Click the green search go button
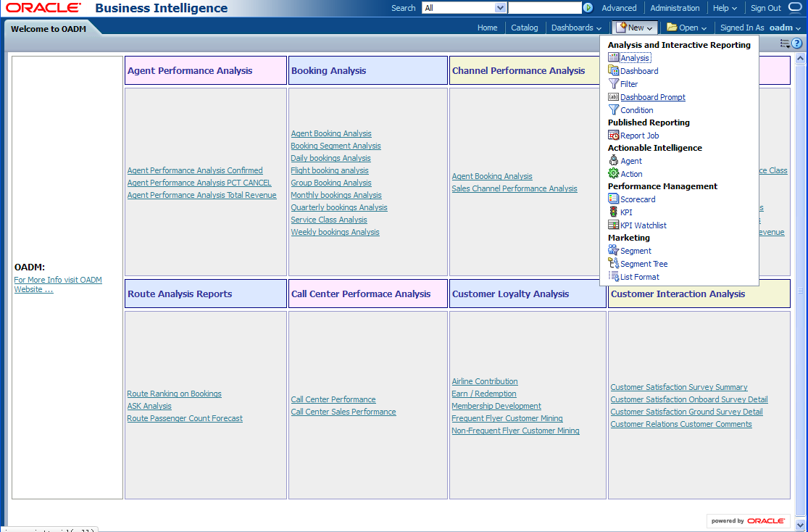The height and width of the screenshot is (532, 808). coord(588,8)
